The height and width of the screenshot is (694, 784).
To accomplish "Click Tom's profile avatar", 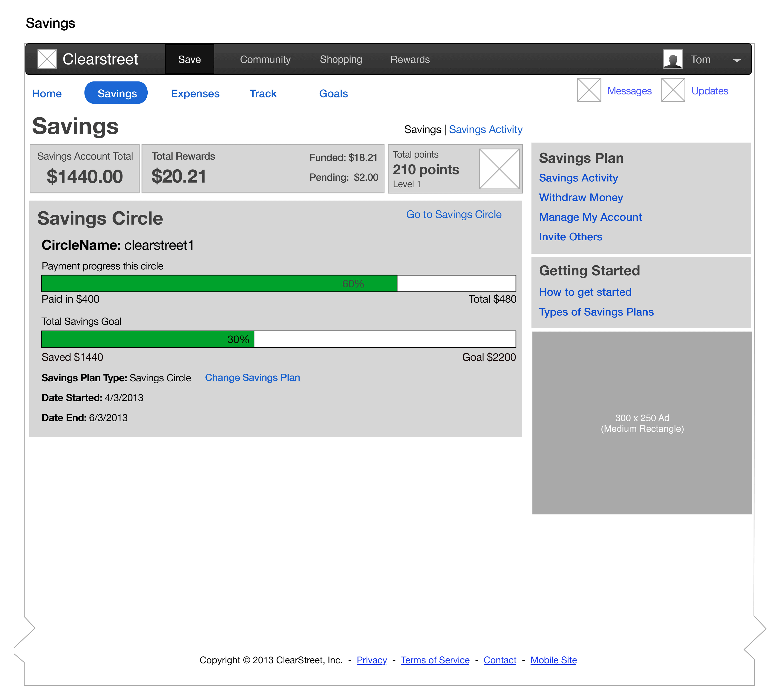I will click(x=673, y=59).
